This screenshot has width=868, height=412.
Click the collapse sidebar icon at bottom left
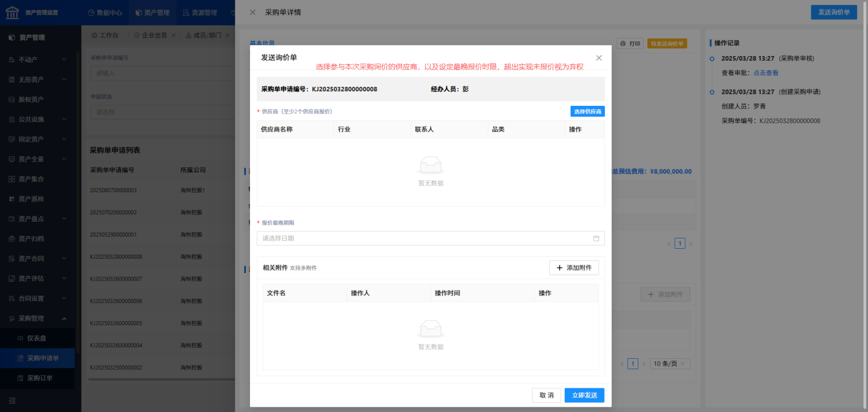pyautogui.click(x=12, y=400)
